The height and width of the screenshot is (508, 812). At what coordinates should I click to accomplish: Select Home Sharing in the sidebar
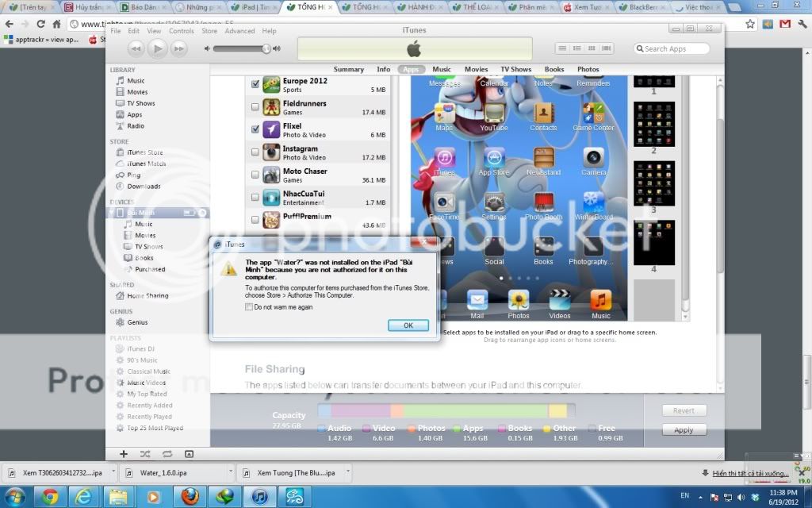tap(147, 296)
